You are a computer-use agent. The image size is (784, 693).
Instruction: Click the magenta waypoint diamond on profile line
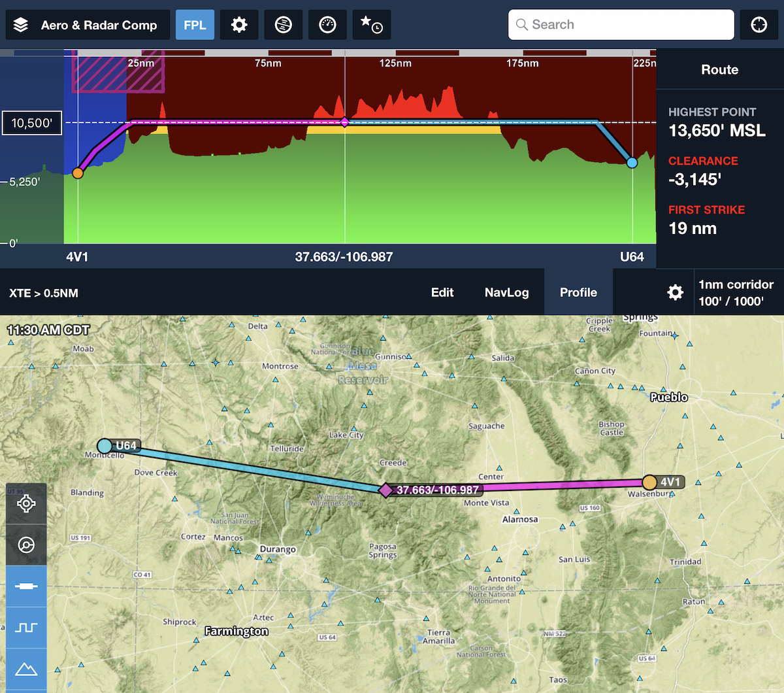click(x=345, y=122)
